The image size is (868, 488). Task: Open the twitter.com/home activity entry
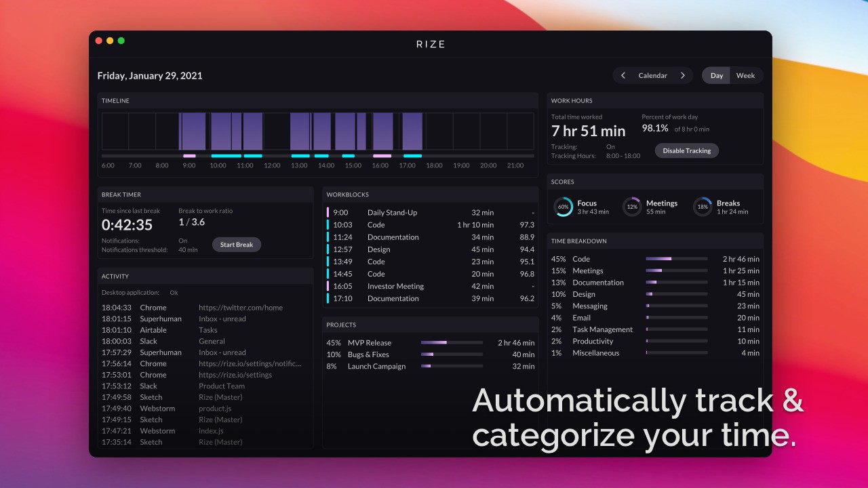pyautogui.click(x=240, y=308)
